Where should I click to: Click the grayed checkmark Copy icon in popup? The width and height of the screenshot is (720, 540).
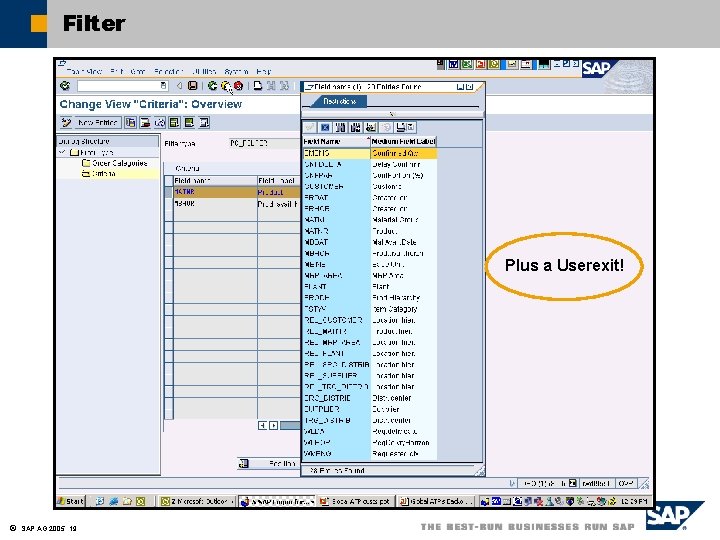pyautogui.click(x=310, y=127)
